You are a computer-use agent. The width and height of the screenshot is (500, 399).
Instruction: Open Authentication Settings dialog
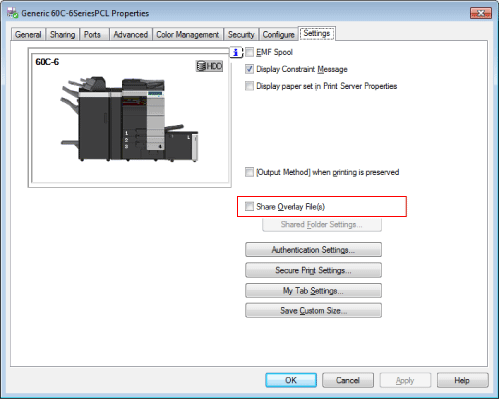[313, 250]
